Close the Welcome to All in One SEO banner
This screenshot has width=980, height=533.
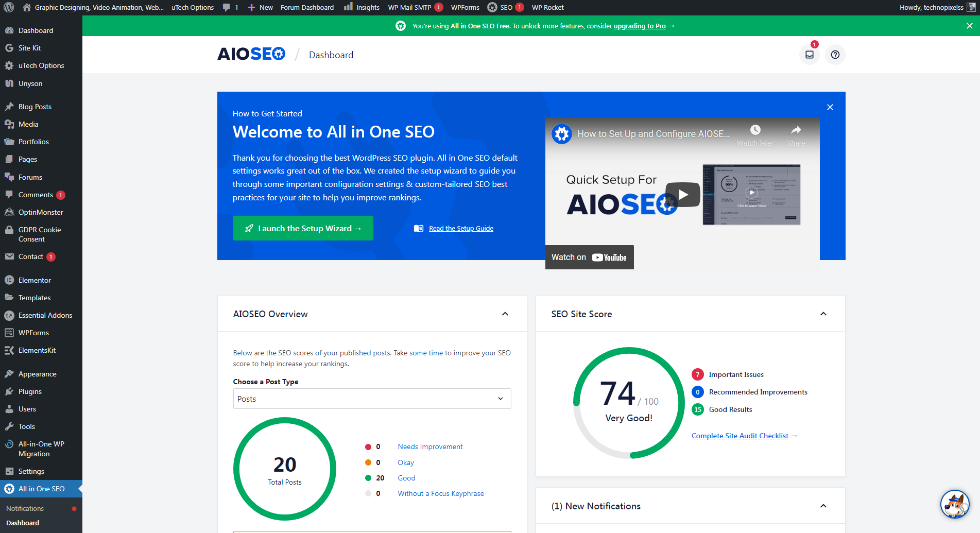point(830,107)
